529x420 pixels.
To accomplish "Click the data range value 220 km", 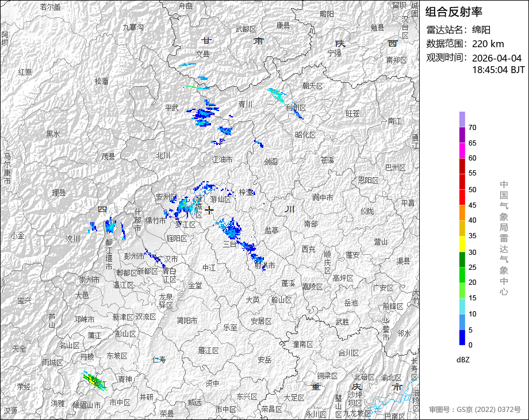I will 488,44.
